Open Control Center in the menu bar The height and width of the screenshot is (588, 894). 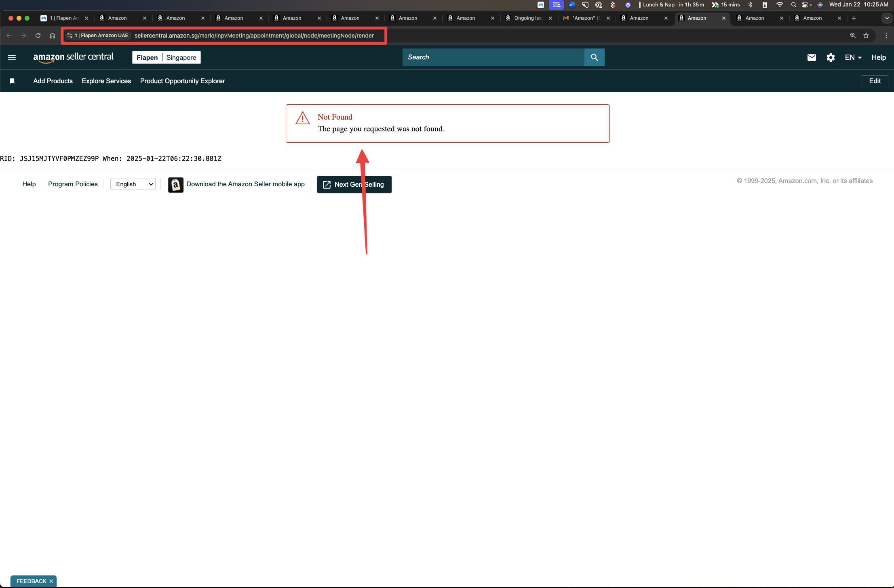point(805,5)
